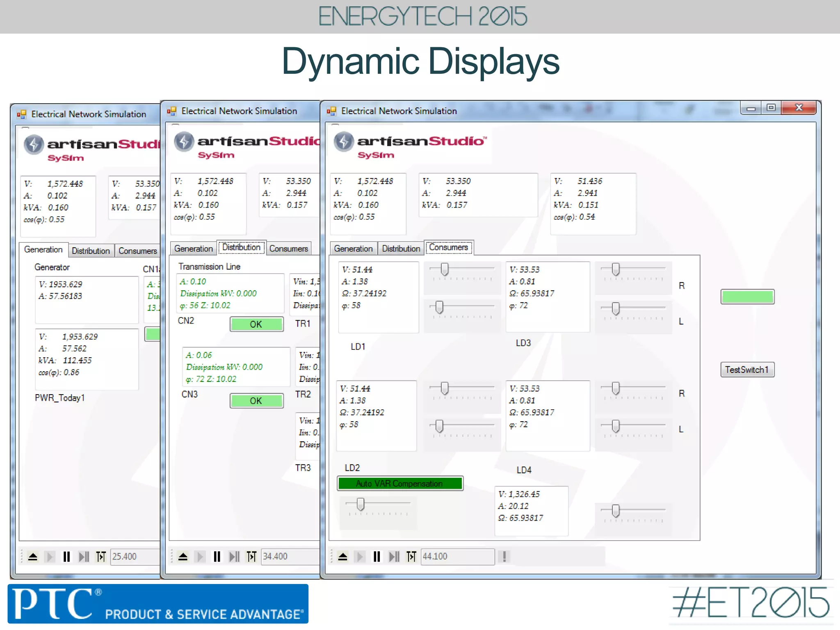The width and height of the screenshot is (840, 630).
Task: Click the artisanStudio bolt logo in the middle window
Action: [184, 142]
